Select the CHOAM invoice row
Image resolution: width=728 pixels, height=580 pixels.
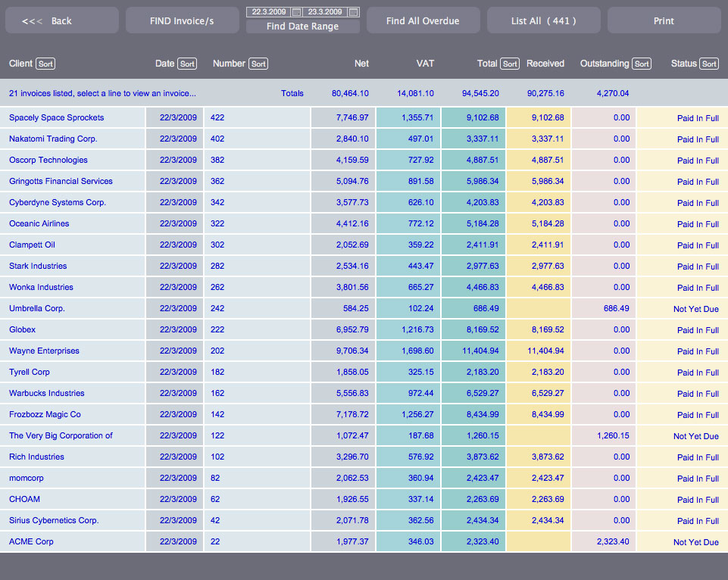tap(364, 500)
